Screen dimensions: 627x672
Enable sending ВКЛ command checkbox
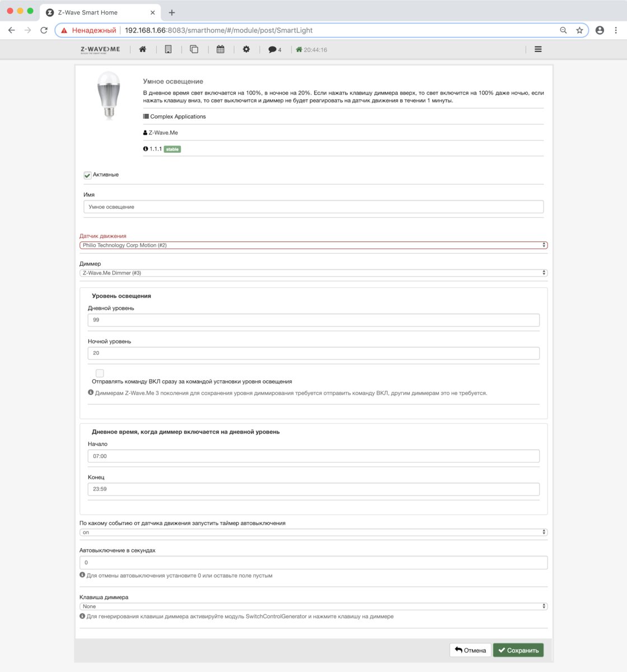(100, 373)
